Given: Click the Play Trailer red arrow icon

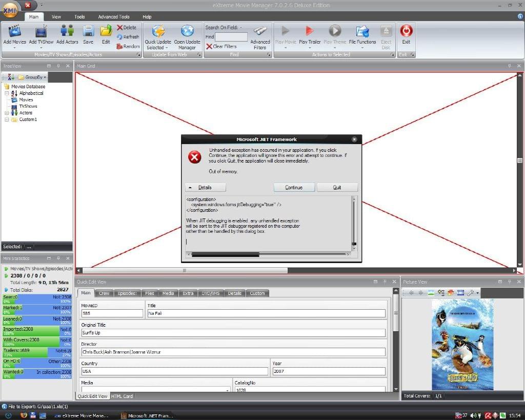Looking at the screenshot, I should 310,31.
